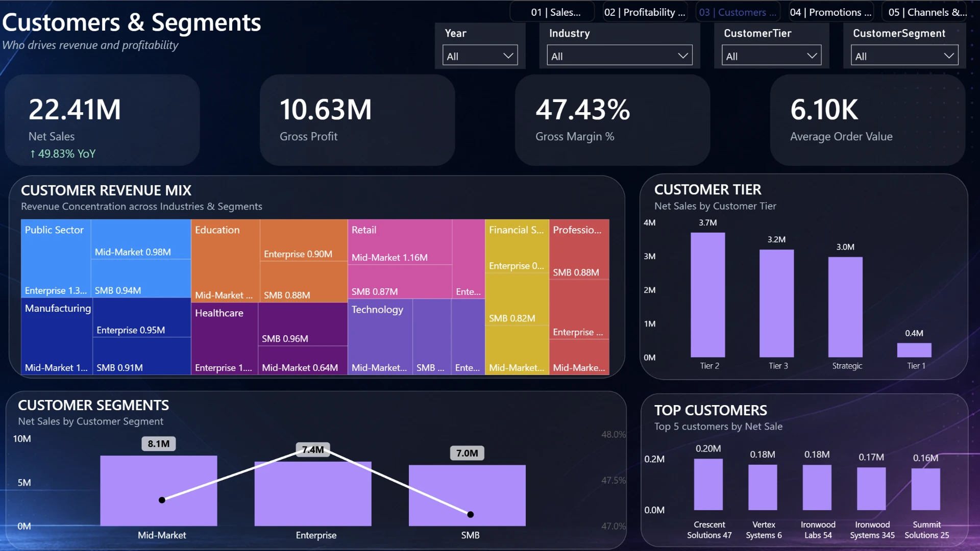Select Manufacturing SMB 0.91M tile
The height and width of the screenshot is (551, 980).
point(142,356)
